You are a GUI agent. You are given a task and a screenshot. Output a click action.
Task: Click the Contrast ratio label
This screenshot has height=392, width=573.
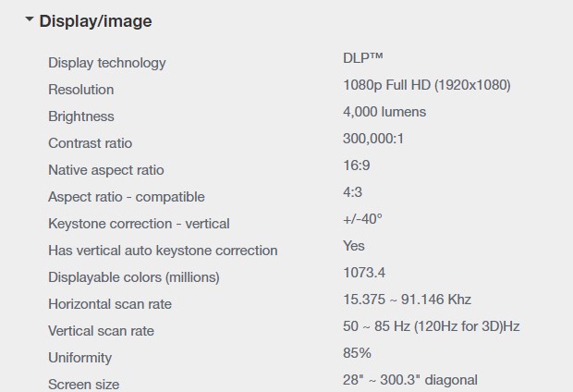tap(91, 143)
